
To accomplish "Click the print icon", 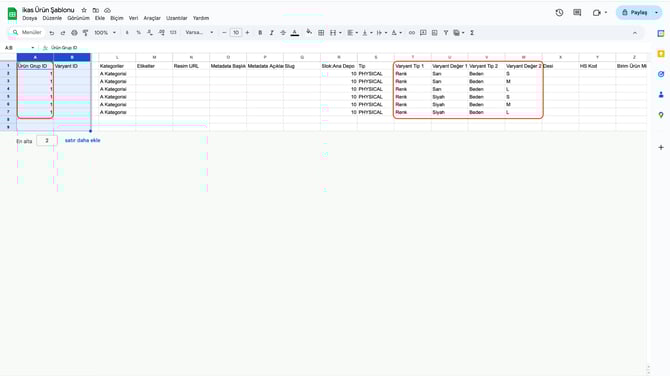I will point(74,33).
